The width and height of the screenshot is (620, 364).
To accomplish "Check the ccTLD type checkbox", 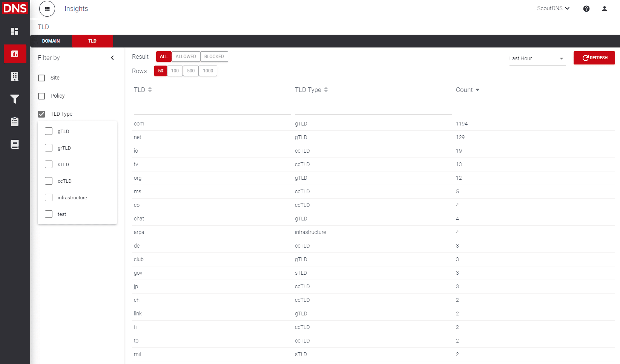I will click(49, 181).
